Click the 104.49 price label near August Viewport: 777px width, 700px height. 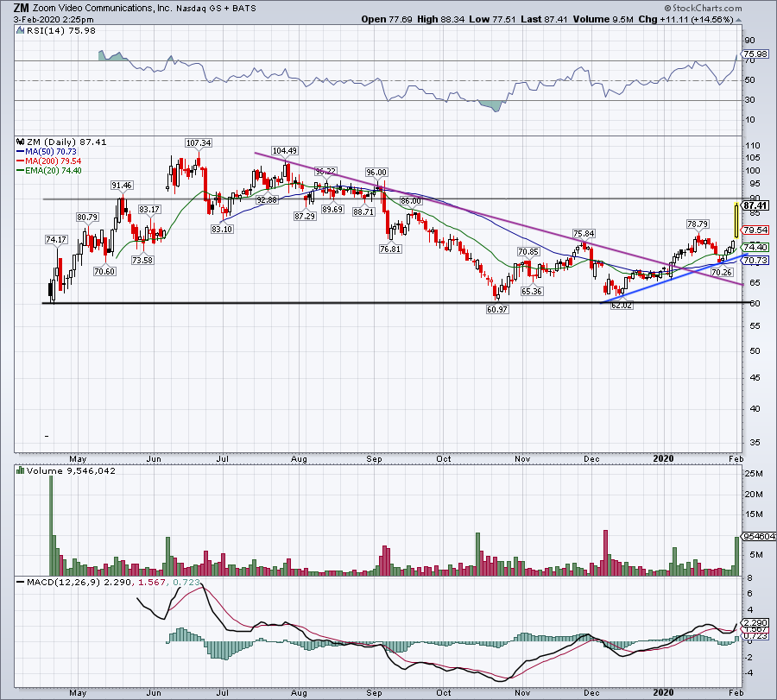pyautogui.click(x=284, y=150)
